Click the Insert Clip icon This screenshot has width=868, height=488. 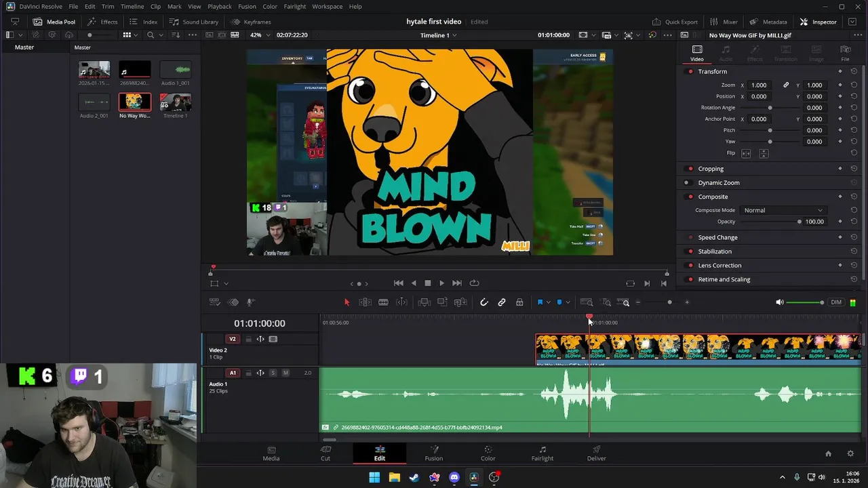point(425,302)
